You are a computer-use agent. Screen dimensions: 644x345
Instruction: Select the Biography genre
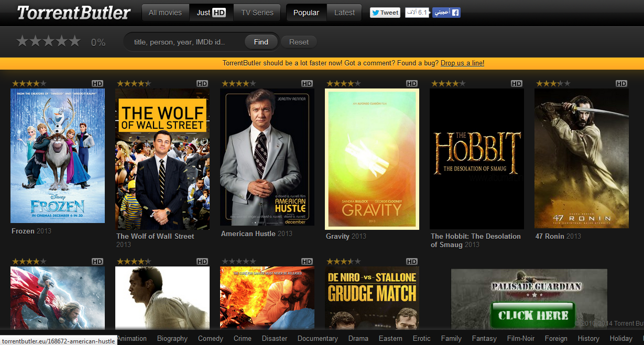[172, 338]
